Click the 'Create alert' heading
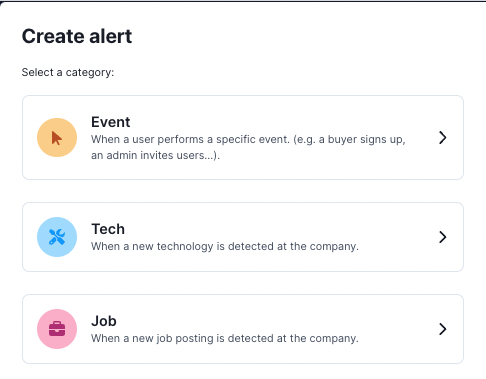This screenshot has width=486, height=379. 77,36
